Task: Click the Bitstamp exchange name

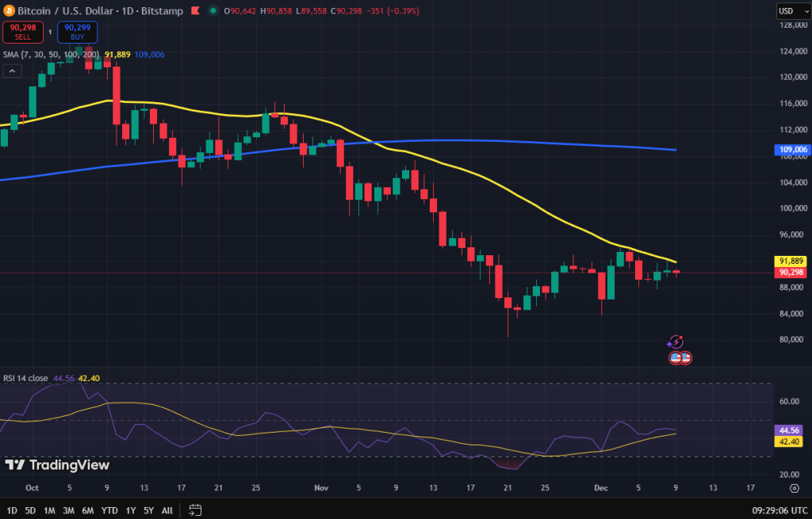Action: click(x=163, y=11)
